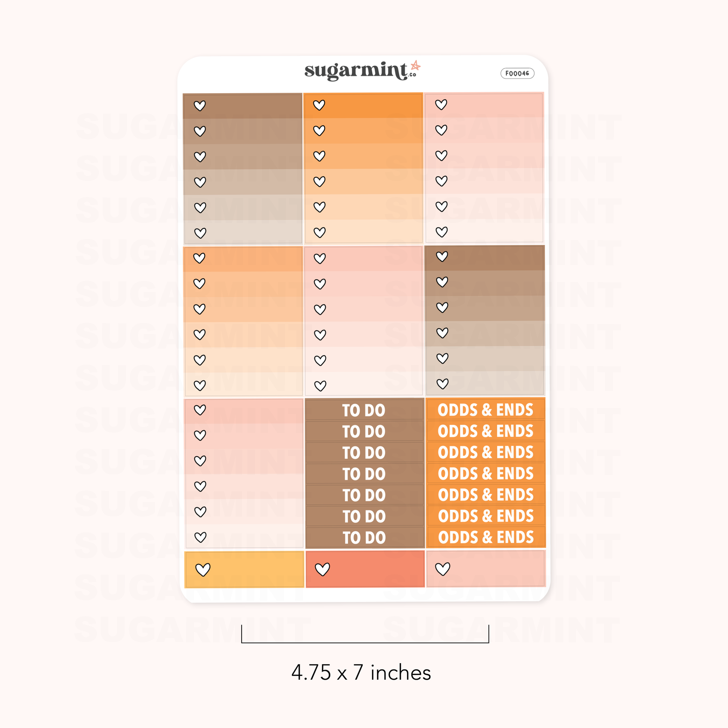The height and width of the screenshot is (728, 728).
Task: Click the 4.75 x 7 inches size text
Action: click(361, 673)
